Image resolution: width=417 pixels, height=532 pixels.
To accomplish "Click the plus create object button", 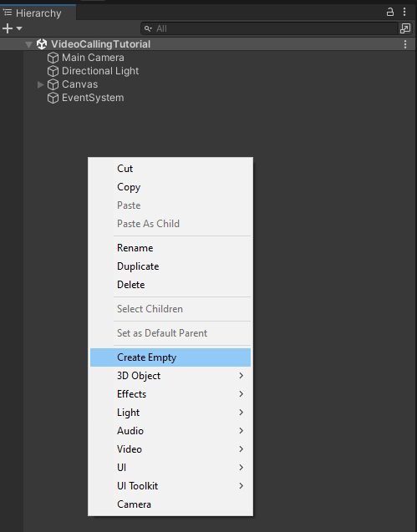I will pyautogui.click(x=8, y=28).
